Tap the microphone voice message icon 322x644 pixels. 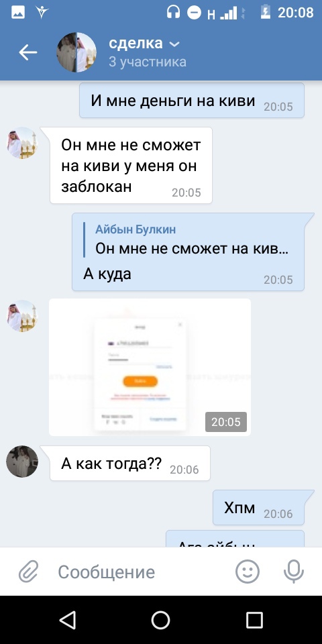pos(294,572)
